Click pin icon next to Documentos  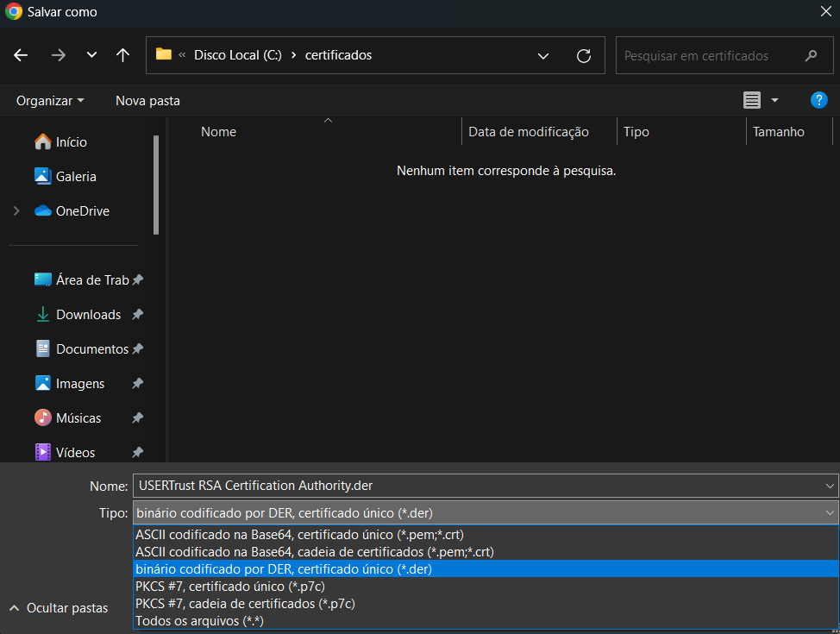point(138,348)
